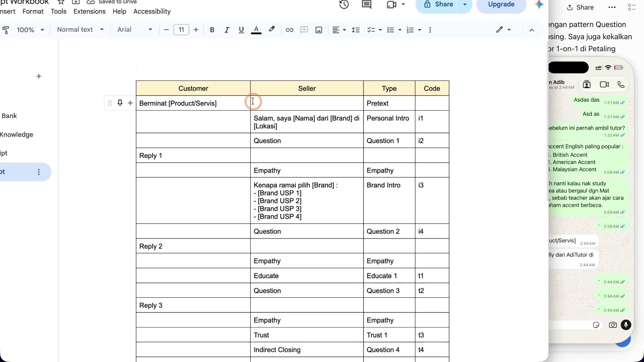
Task: Open the checklist dropdown arrow
Action: coord(380,30)
